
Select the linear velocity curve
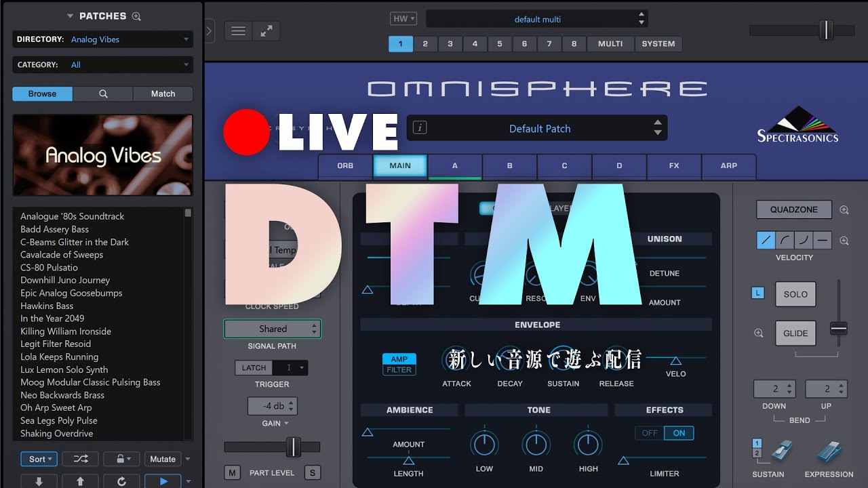pos(766,240)
